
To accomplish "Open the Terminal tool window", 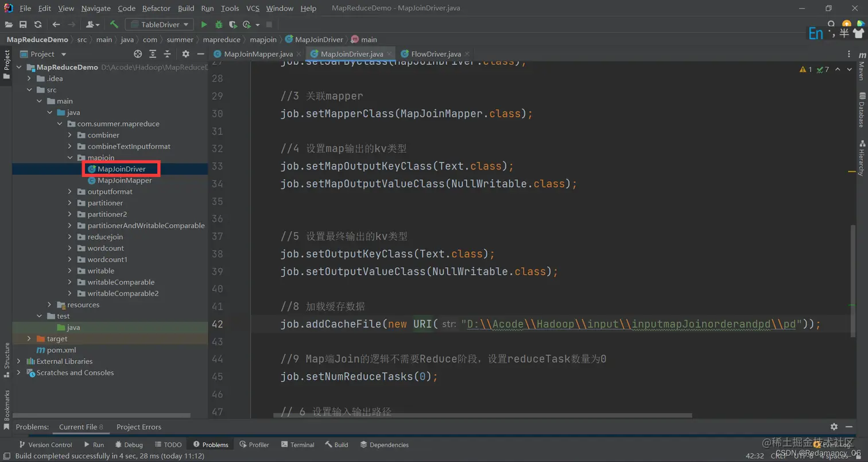I will 297,445.
